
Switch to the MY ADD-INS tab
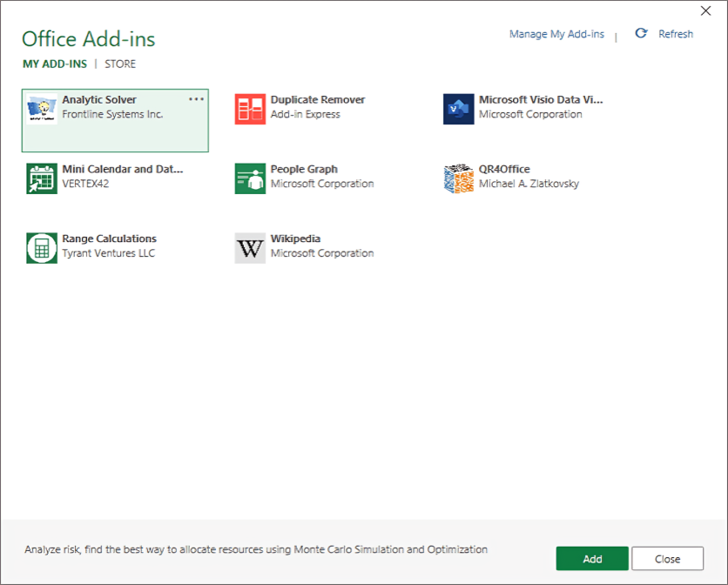(55, 64)
